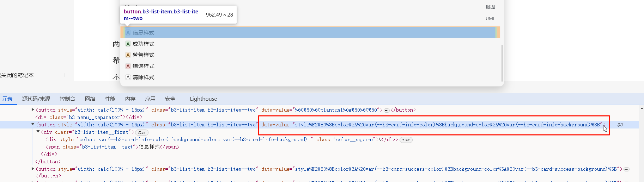The width and height of the screenshot is (644, 182).
Task: Open the 内存 tab
Action: tap(130, 99)
